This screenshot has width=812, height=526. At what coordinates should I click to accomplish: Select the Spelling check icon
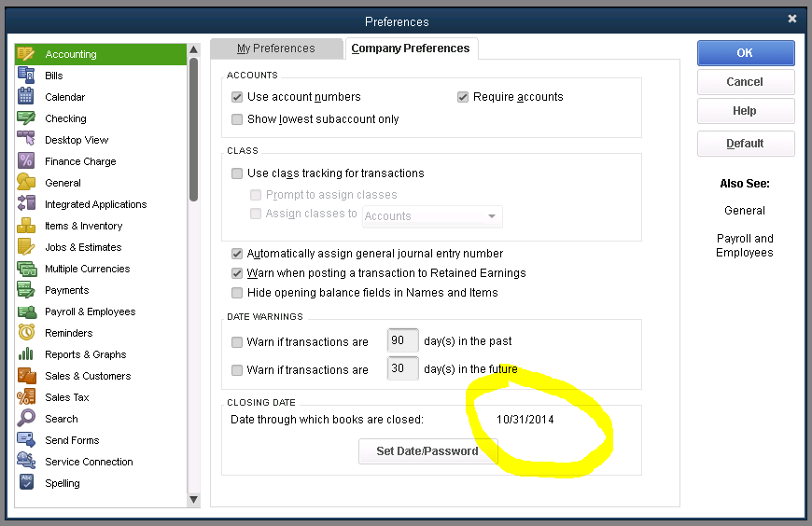tap(26, 482)
